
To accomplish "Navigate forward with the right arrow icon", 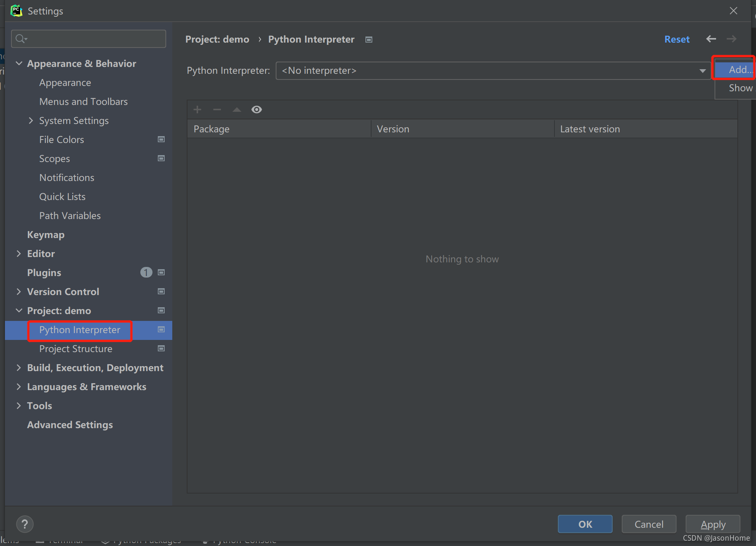I will click(731, 39).
